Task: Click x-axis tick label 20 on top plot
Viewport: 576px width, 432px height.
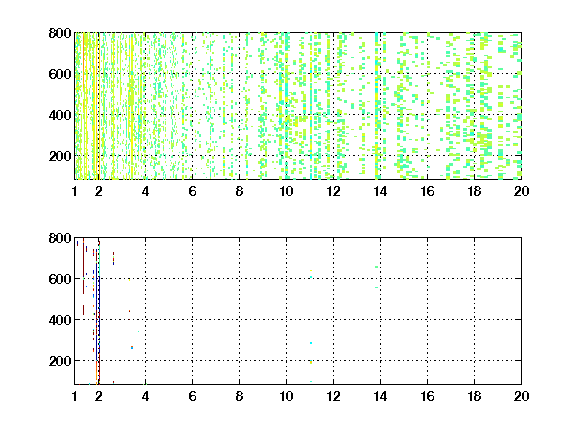Action: tap(521, 191)
